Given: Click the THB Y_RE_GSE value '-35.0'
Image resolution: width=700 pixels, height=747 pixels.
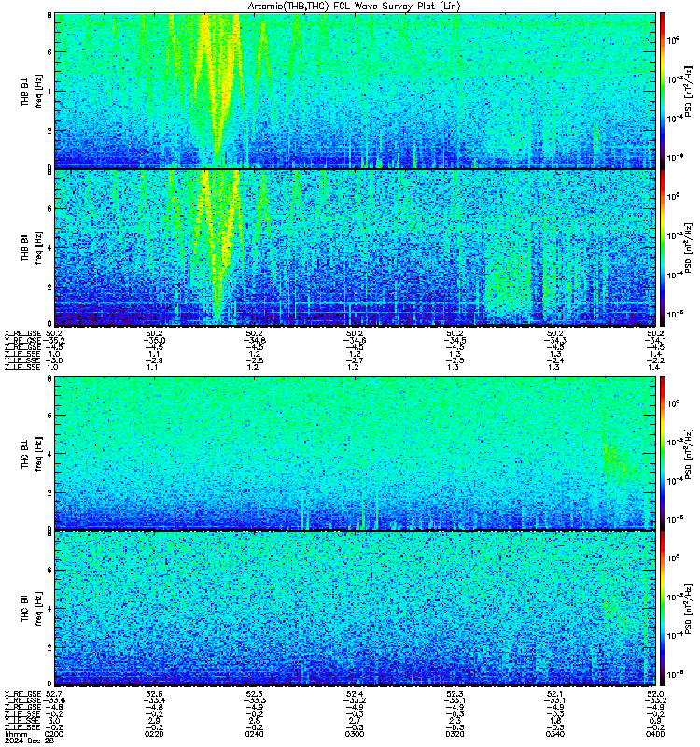Looking at the screenshot, I should tap(154, 340).
